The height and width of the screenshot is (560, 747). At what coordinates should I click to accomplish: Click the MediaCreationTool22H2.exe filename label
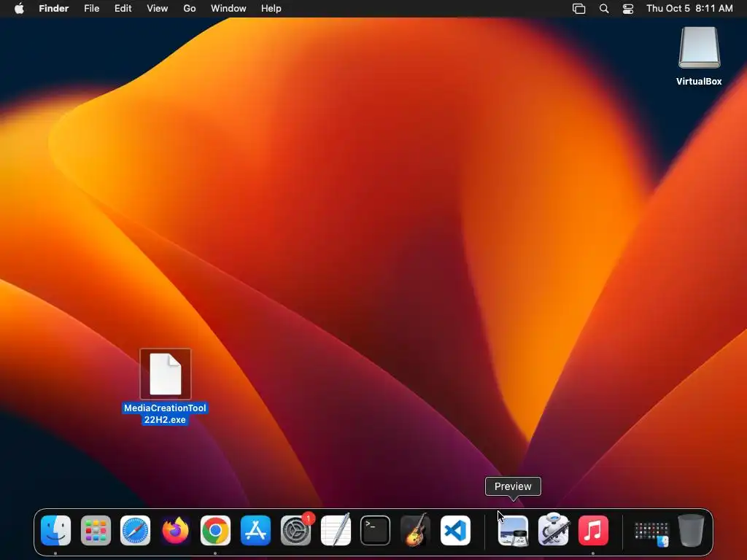[x=165, y=414]
